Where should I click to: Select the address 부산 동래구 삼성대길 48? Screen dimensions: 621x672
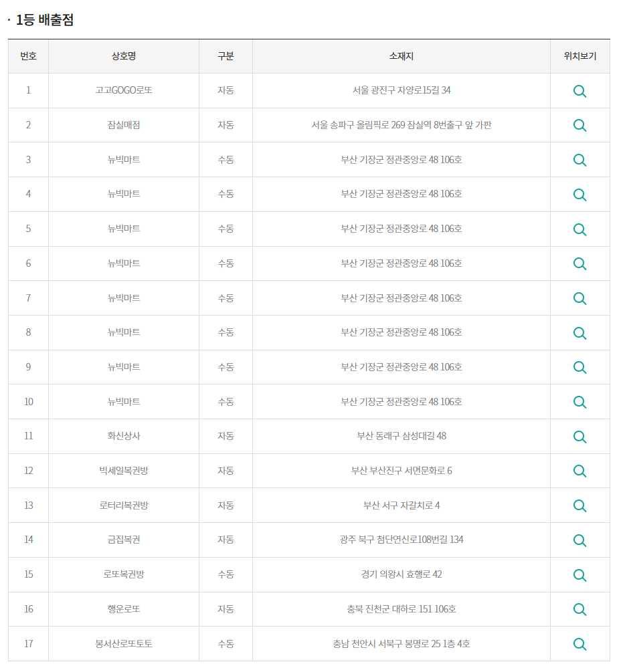(x=402, y=436)
